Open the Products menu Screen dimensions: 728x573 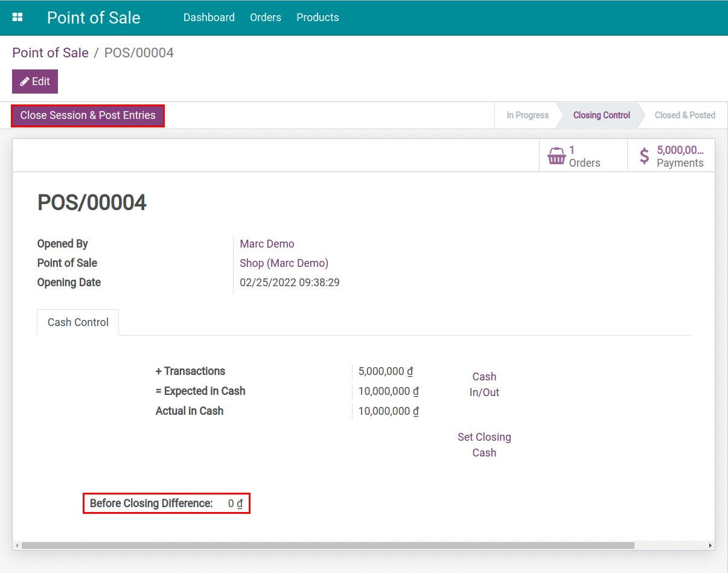click(x=318, y=18)
